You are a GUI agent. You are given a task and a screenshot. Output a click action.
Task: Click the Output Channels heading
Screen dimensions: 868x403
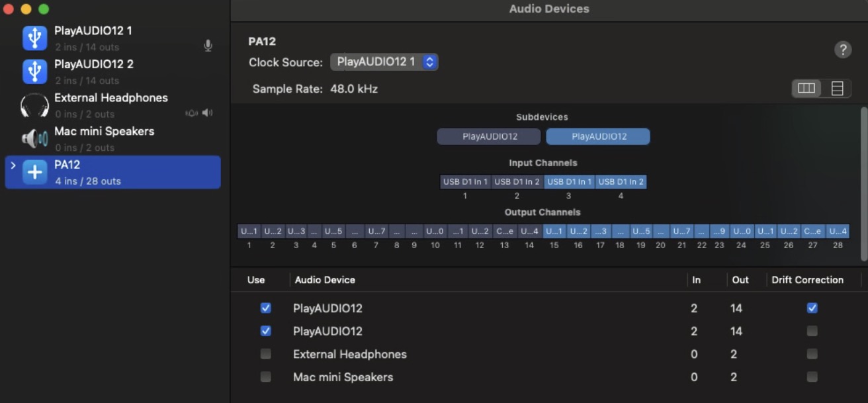pos(542,212)
